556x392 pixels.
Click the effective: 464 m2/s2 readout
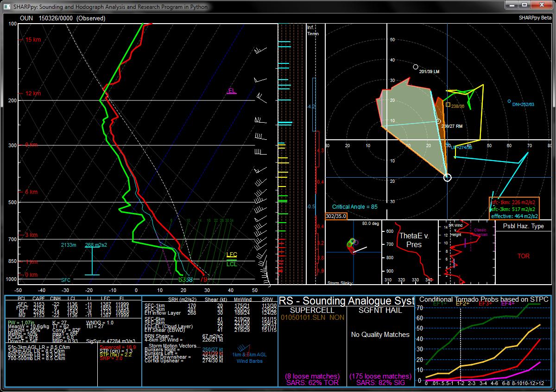pyautogui.click(x=514, y=216)
